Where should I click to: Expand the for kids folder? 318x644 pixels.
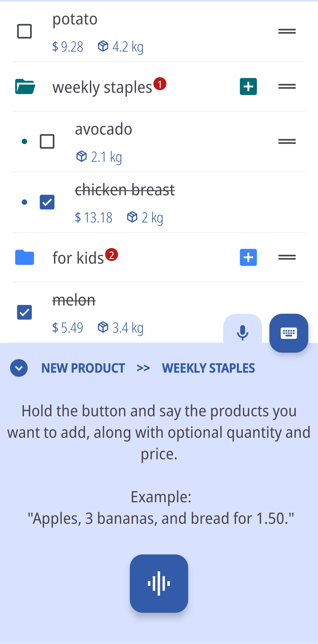[25, 257]
